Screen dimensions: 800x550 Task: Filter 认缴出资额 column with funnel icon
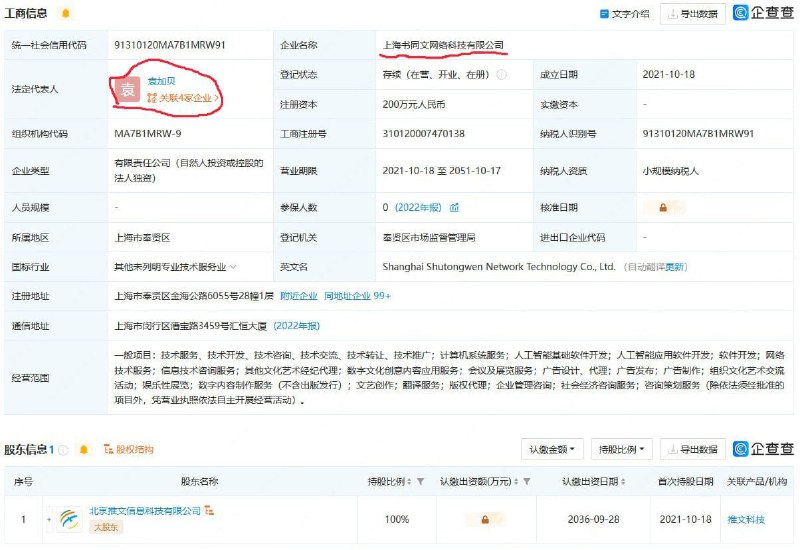click(527, 481)
